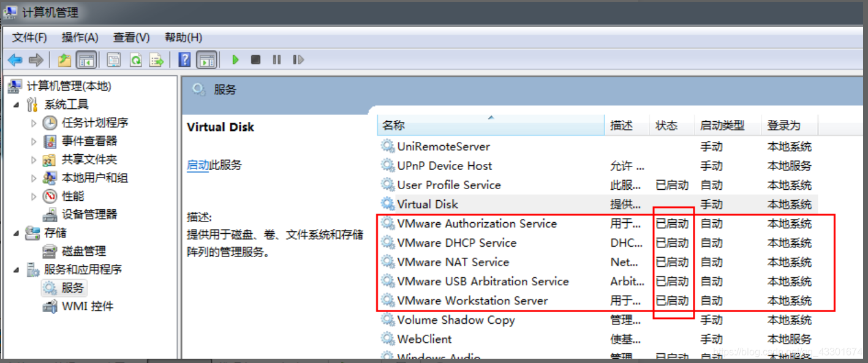The width and height of the screenshot is (868, 363).
Task: Click gear icon beside WebClient
Action: [x=388, y=339]
